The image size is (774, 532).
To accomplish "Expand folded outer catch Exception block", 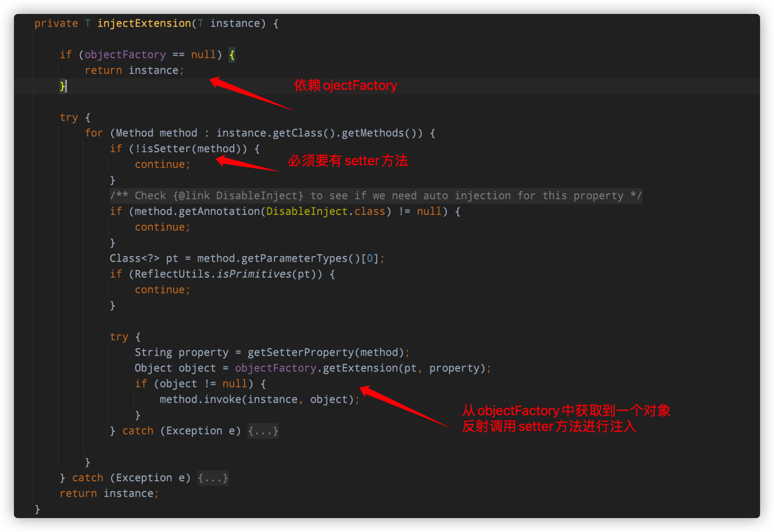I will click(x=213, y=478).
